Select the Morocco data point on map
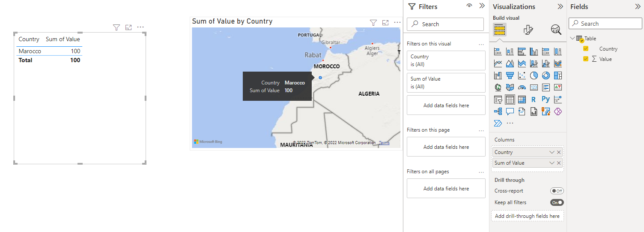This screenshot has width=644, height=232. point(320,78)
